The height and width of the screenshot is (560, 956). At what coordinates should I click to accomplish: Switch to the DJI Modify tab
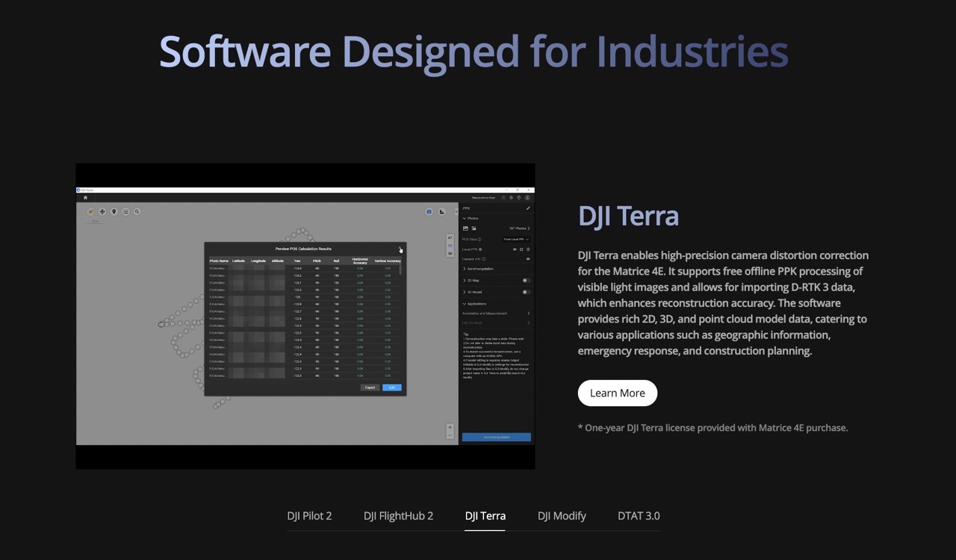(x=562, y=516)
